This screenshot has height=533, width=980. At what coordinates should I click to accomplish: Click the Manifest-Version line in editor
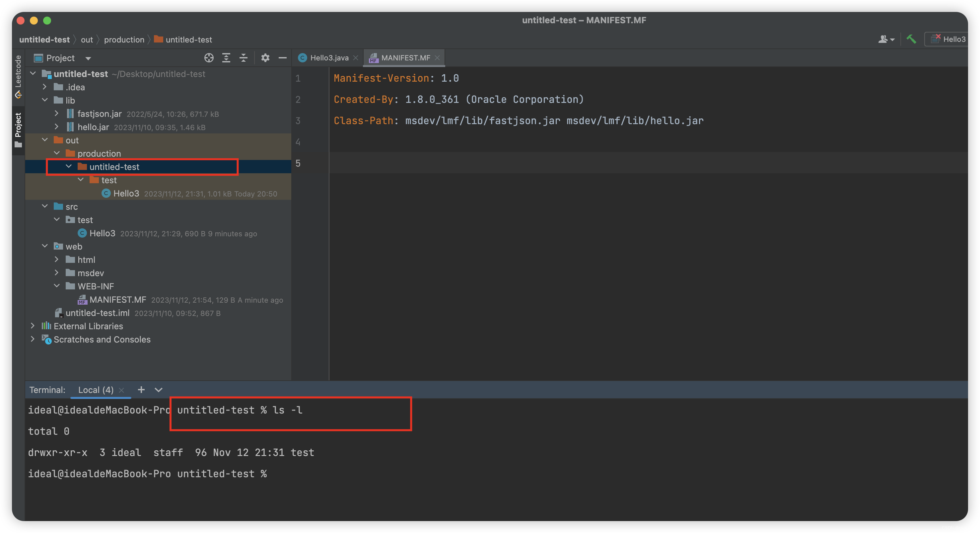pyautogui.click(x=396, y=78)
